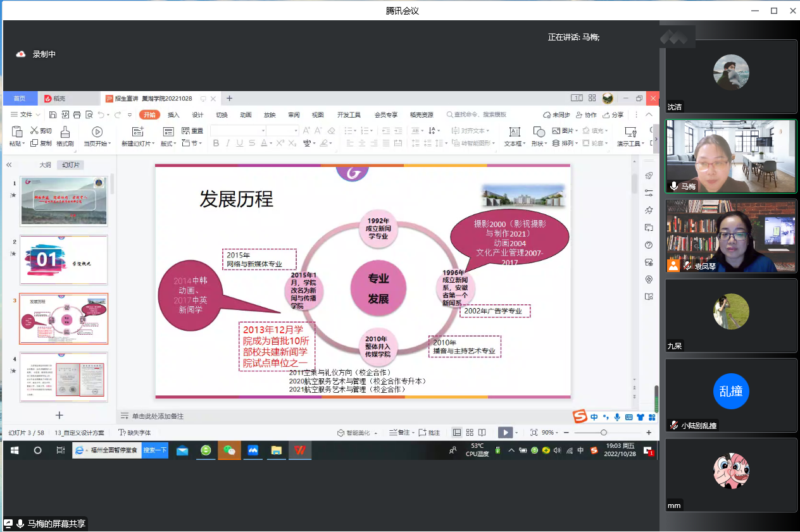Click the slideshow play button in status bar

coord(505,433)
